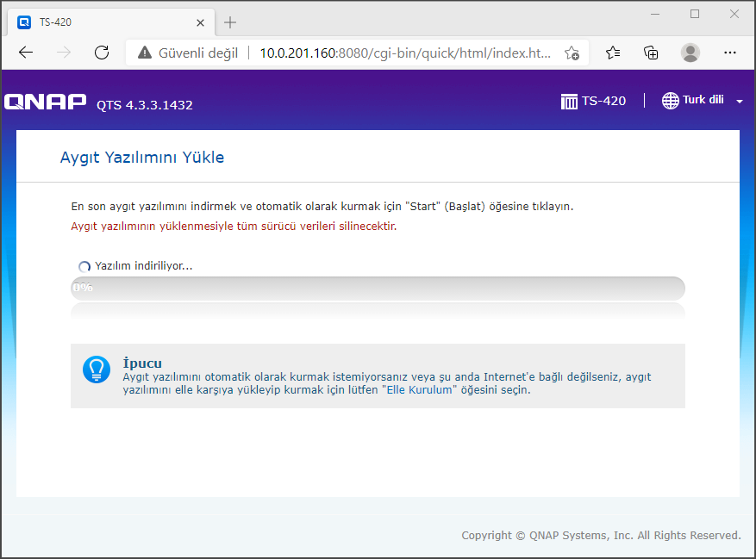Viewport: 756px width, 559px height.
Task: Go back using browser back arrow
Action: point(26,53)
